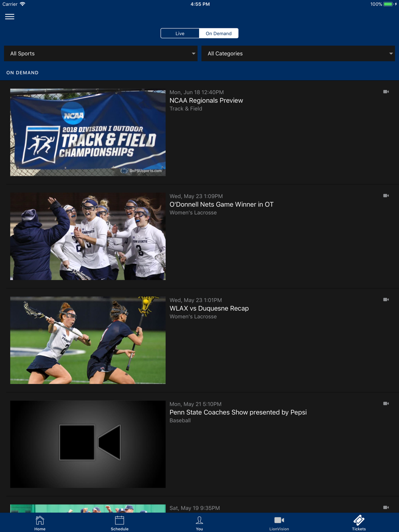Open Penn State Coaches Show presented by Pepsi
399x532 pixels.
(238, 412)
